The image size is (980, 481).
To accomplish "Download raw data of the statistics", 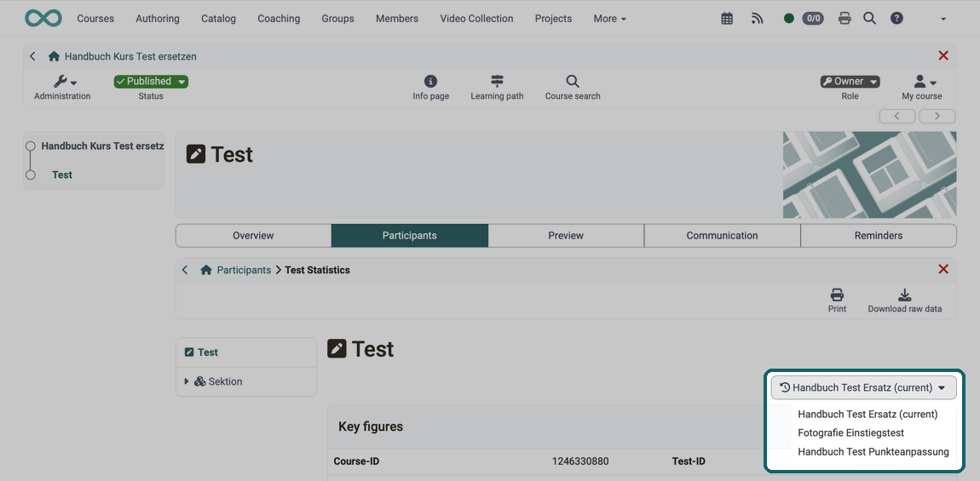I will (x=904, y=301).
